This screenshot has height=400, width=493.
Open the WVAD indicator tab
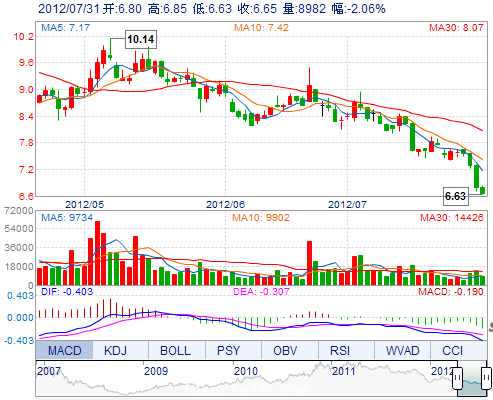[x=402, y=350]
